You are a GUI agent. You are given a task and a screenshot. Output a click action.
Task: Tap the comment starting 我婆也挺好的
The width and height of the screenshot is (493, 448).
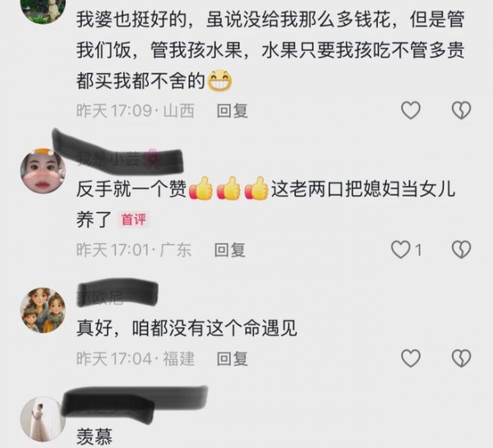pos(270,50)
